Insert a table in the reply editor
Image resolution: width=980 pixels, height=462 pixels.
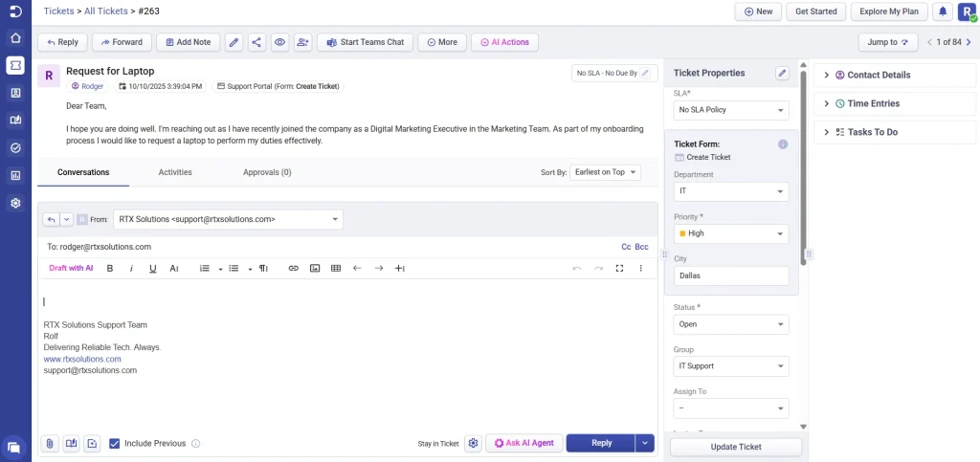pos(336,269)
